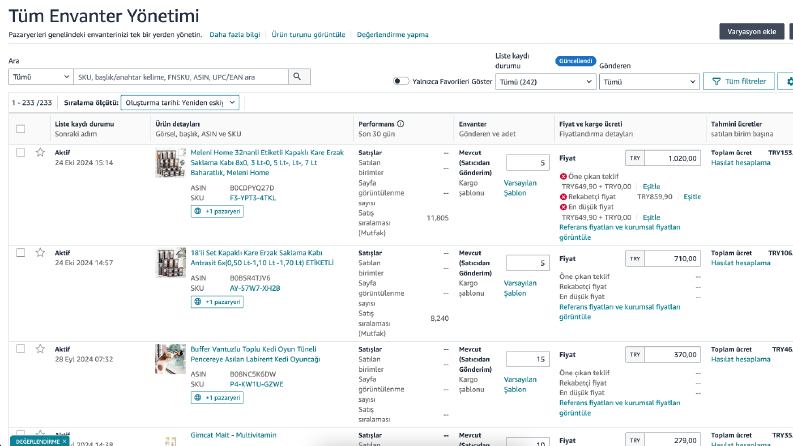The height and width of the screenshot is (446, 793).
Task: Open the Sıralama ölçütü sort dropdown
Action: click(180, 102)
